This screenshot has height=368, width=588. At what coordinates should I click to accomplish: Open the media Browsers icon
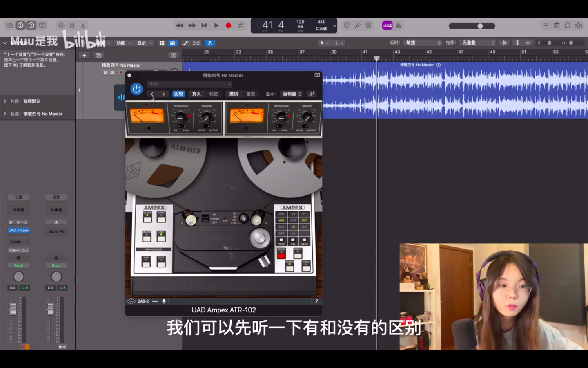tap(579, 25)
